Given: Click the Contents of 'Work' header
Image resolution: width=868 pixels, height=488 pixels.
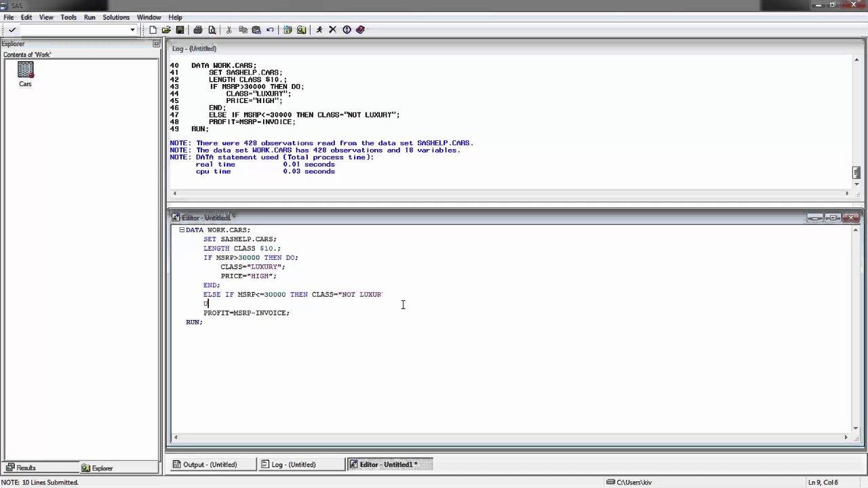Looking at the screenshot, I should pos(27,55).
